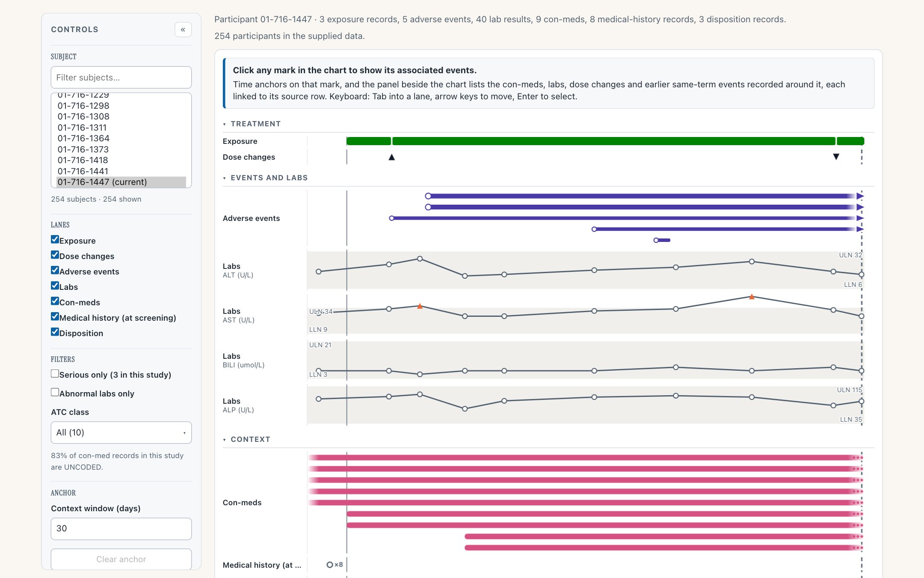Click the orange abnormal AST triangle at peak
The image size is (924, 578).
coord(752,296)
